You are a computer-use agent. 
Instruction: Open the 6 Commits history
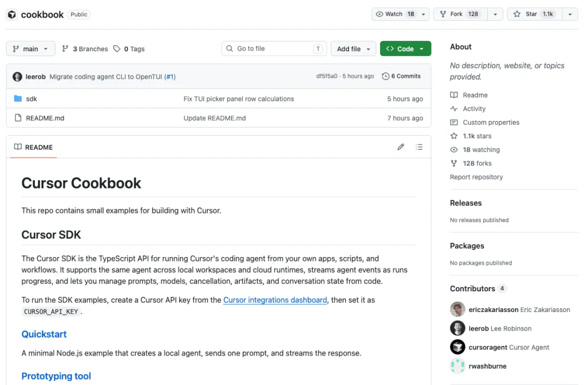pos(401,76)
